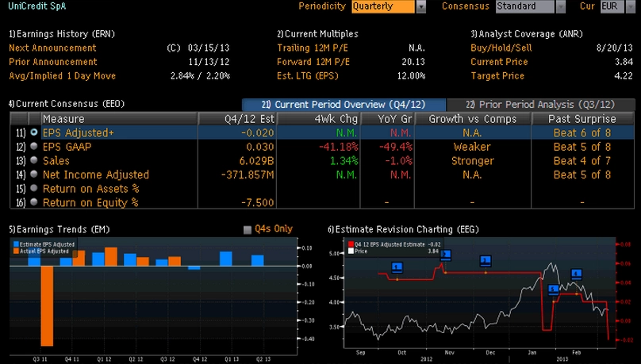Click the Q4/12 Est column header
Screen dimensions: 641x364
coord(237,119)
